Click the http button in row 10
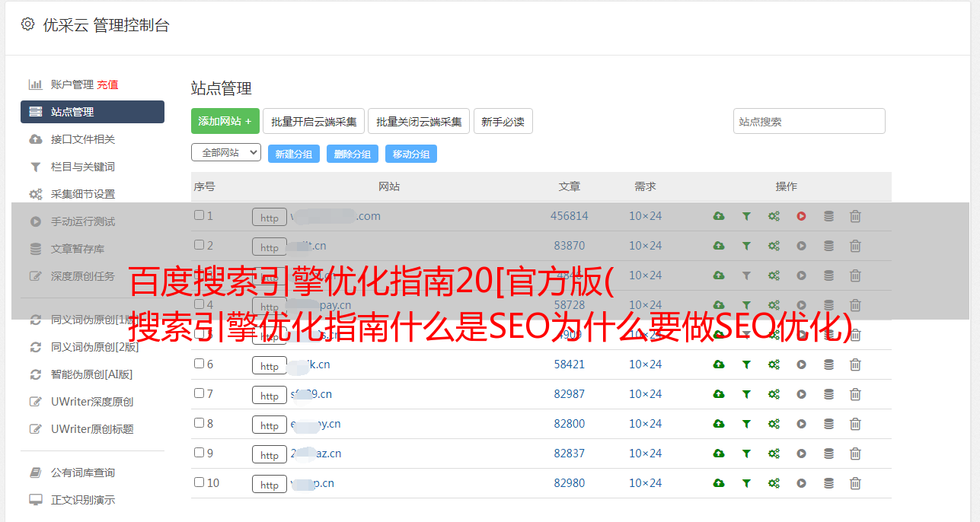Image resolution: width=980 pixels, height=522 pixels. (x=270, y=485)
